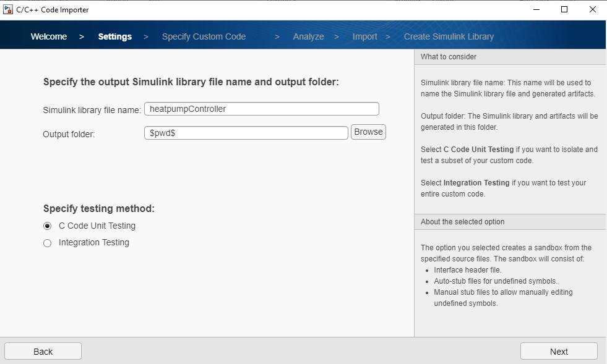Screen dimensions: 607x364
Task: Maximize the Code Importer window
Action: (x=564, y=9)
